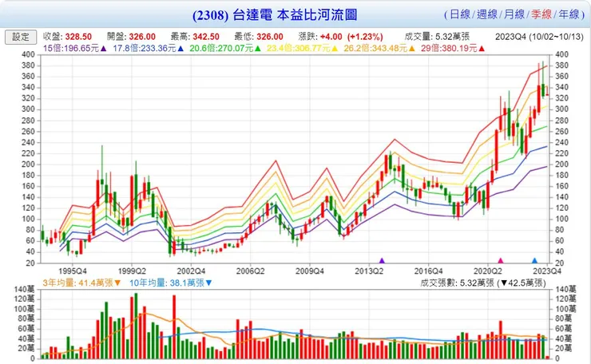Viewport: 591px width, 364px height.
Task: Click the 1999Q2 x-axis label
Action: coord(132,271)
